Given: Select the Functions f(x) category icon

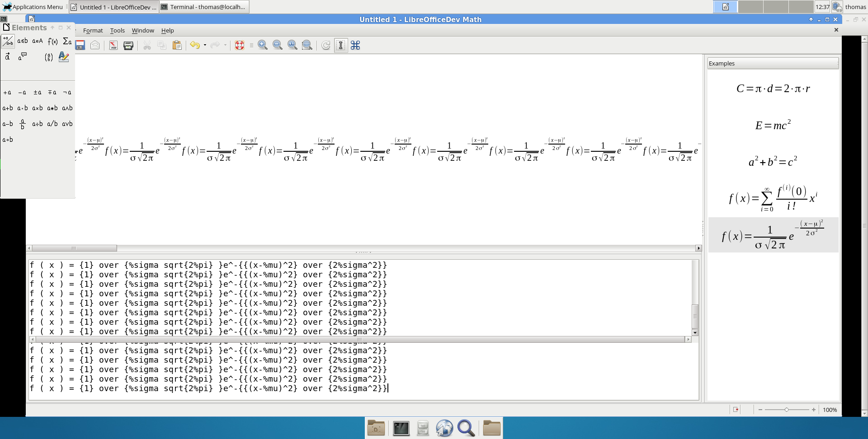Looking at the screenshot, I should 52,41.
